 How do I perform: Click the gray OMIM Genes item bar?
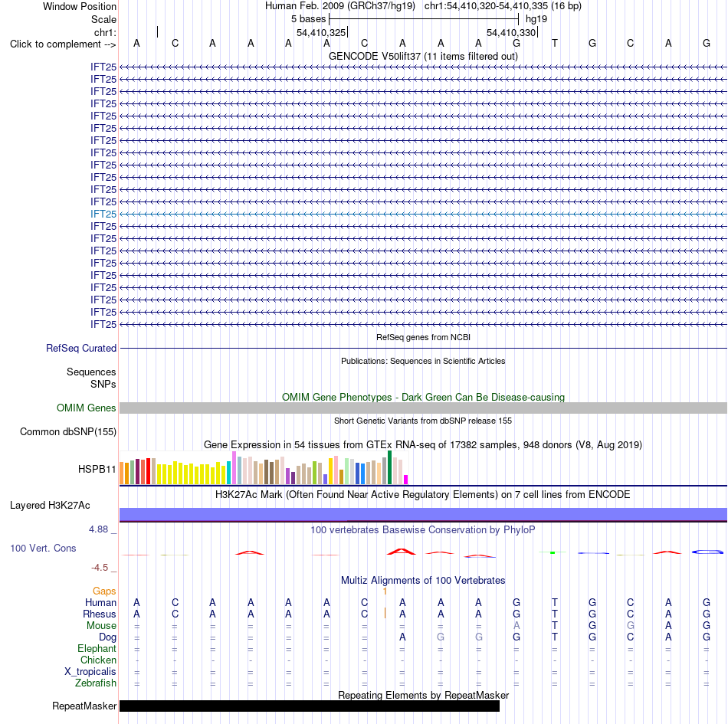point(423,408)
